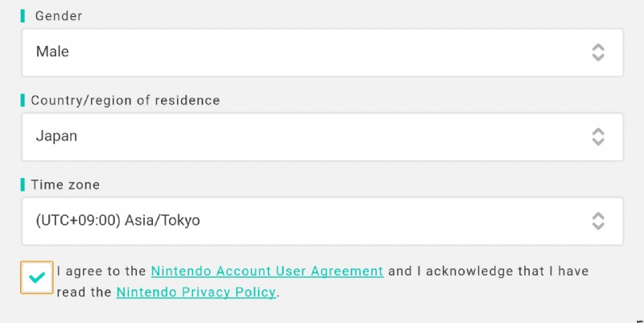Open the Nintendo Privacy Policy link
This screenshot has height=323, width=644.
(196, 292)
